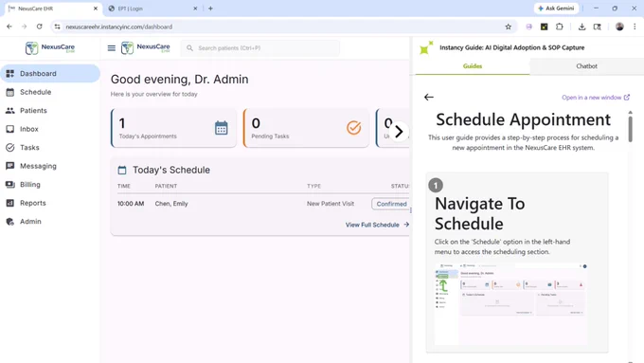Viewport: 644px width, 363px height.
Task: Select the 10:00 AM appointment time
Action: pos(131,204)
